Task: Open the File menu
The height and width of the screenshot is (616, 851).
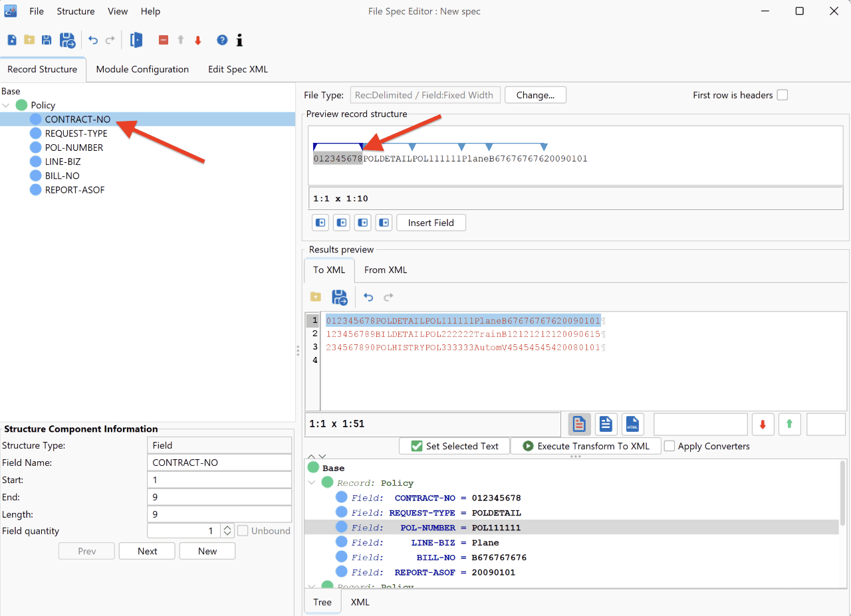Action: (x=37, y=11)
